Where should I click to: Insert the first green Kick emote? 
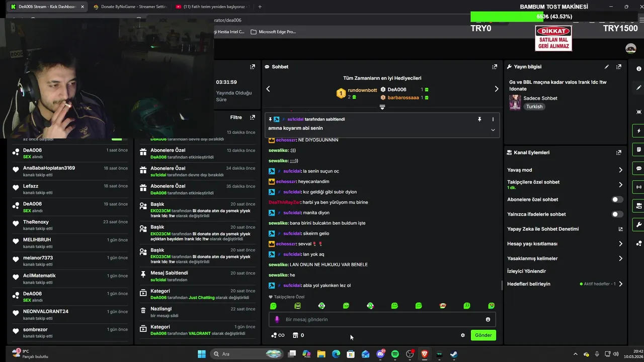[x=273, y=306]
